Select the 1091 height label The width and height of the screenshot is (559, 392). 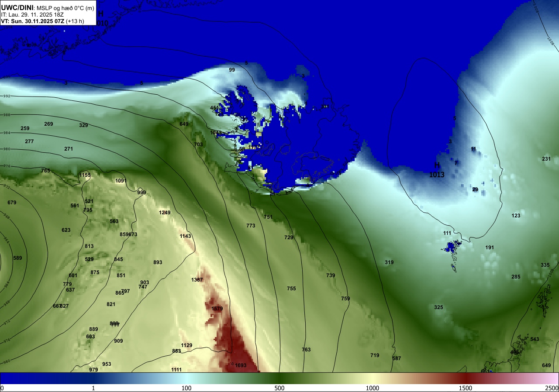coord(121,181)
